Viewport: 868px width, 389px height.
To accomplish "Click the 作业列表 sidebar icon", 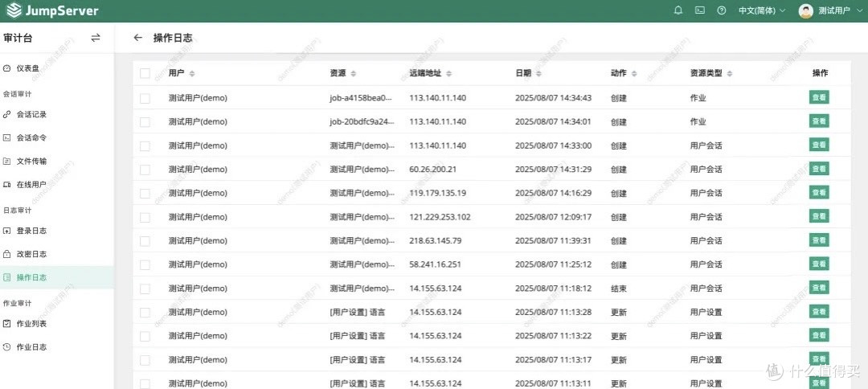I will click(x=6, y=324).
